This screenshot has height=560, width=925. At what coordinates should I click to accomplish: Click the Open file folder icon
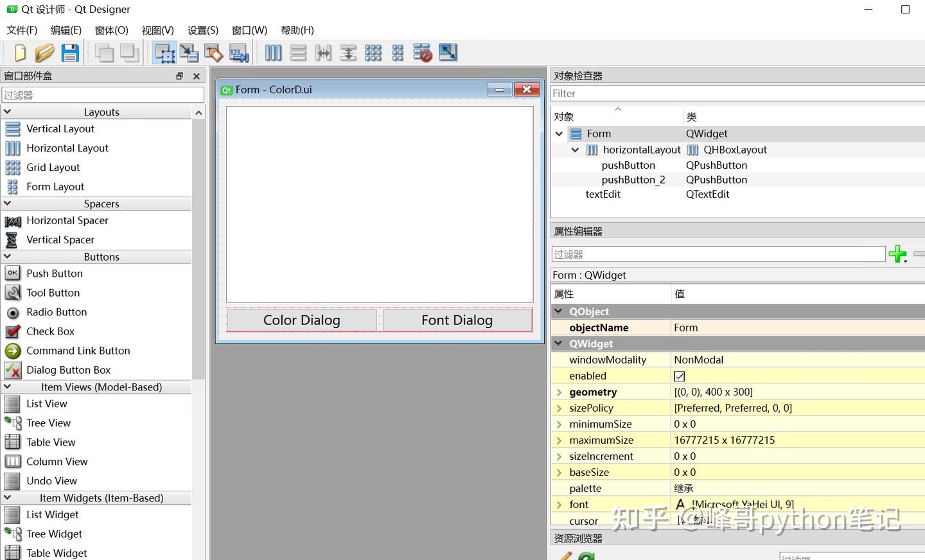[44, 53]
